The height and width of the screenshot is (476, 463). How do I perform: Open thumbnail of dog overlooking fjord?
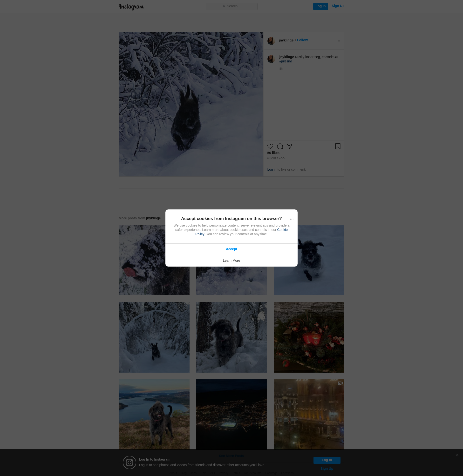coord(154,414)
